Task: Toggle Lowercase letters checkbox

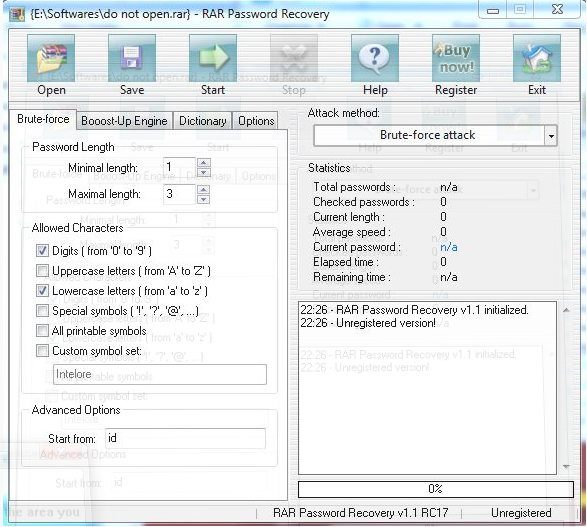Action: point(42,290)
